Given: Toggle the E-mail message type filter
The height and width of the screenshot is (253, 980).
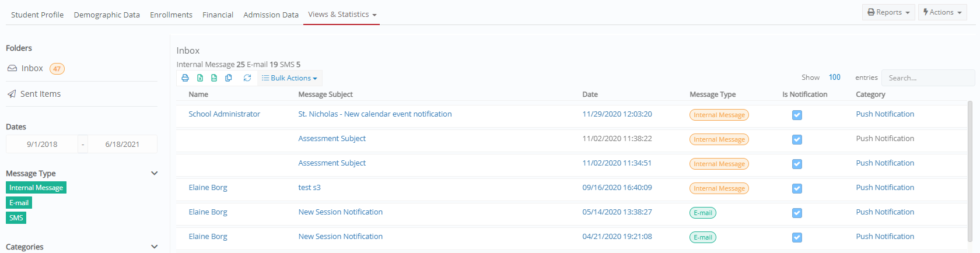Looking at the screenshot, I should 19,203.
